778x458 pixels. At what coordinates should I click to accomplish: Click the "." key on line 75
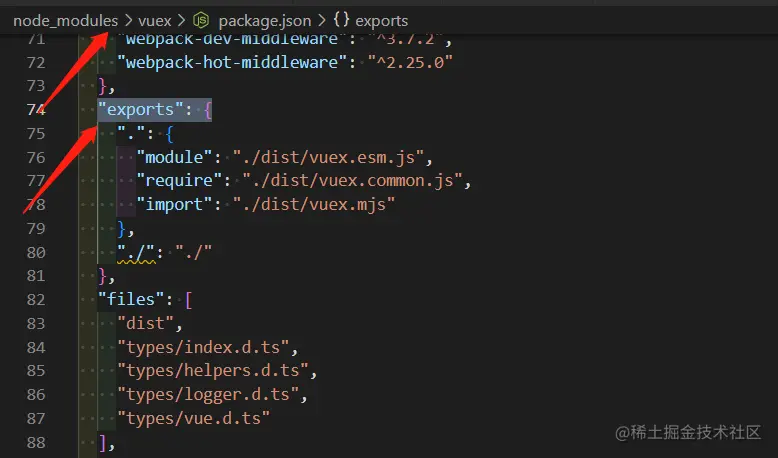(131, 133)
